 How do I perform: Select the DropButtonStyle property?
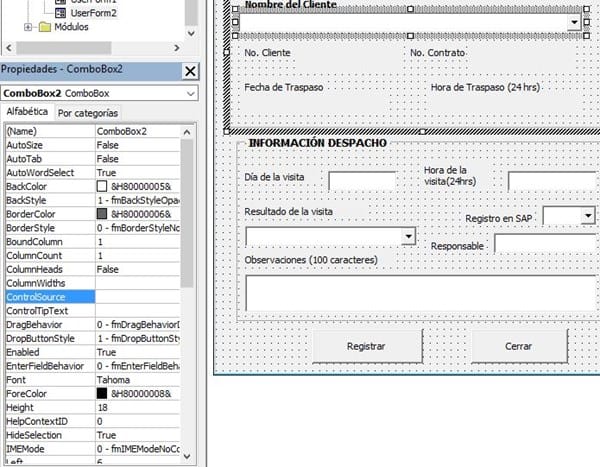click(x=50, y=338)
